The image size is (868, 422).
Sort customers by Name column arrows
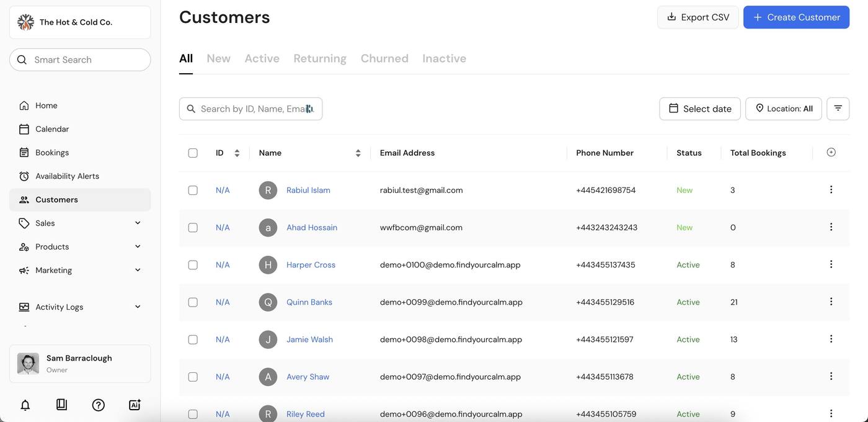coord(358,153)
